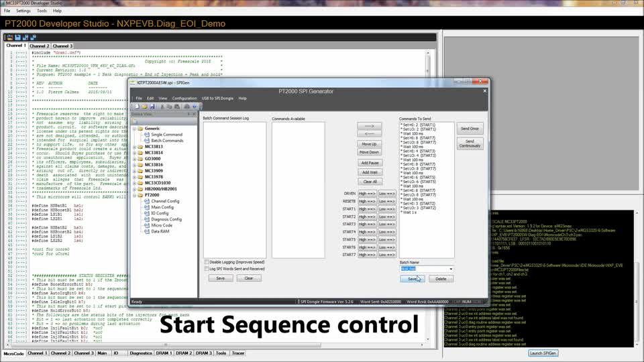Open the Channel Config item under PT2000
This screenshot has width=644, height=362.
coord(164,201)
